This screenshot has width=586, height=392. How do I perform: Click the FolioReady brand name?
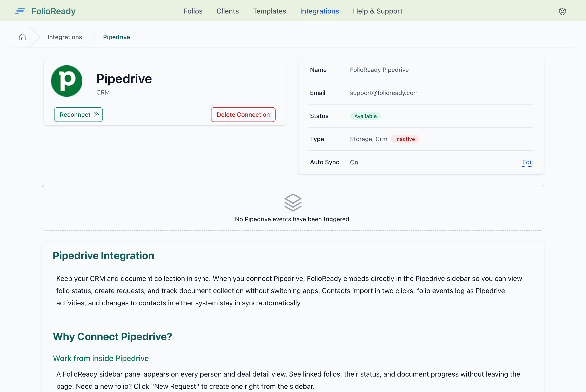[x=53, y=11]
